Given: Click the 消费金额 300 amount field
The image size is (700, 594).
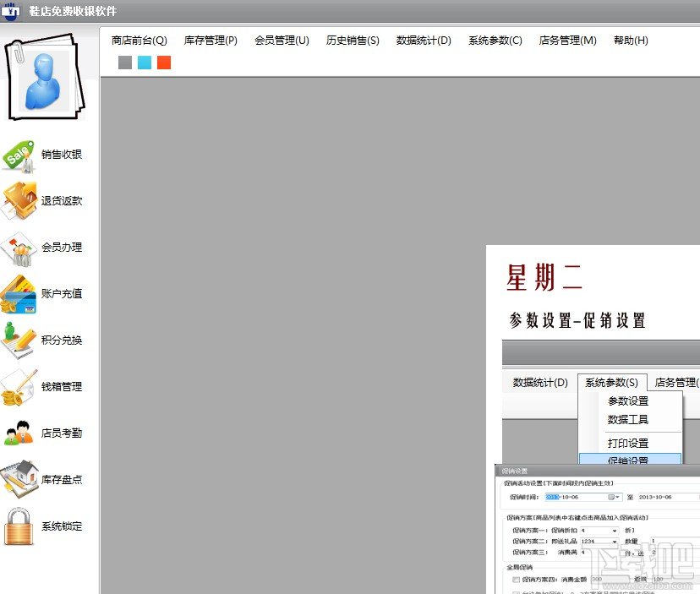Looking at the screenshot, I should tap(610, 580).
